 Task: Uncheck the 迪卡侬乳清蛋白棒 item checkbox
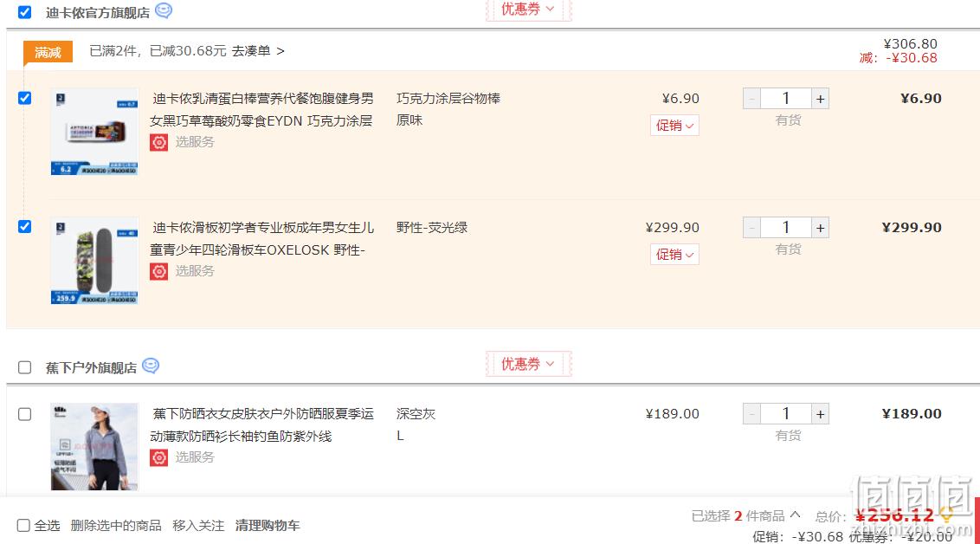point(24,98)
